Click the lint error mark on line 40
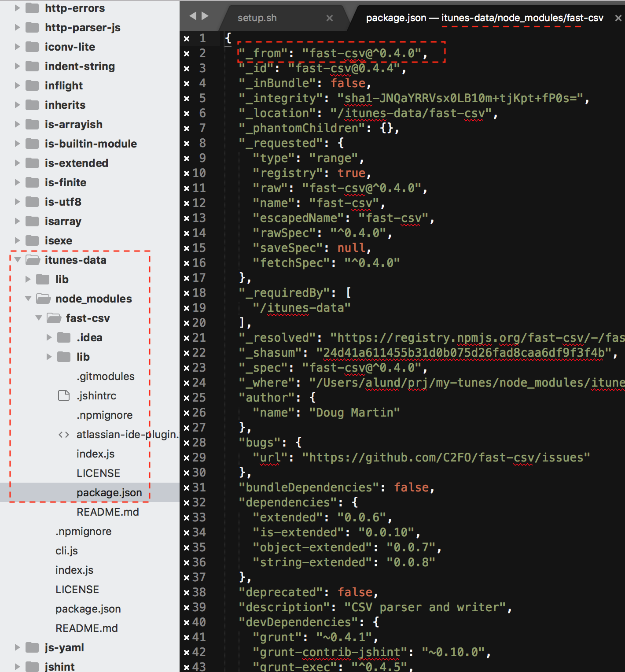The width and height of the screenshot is (625, 672). 187,623
